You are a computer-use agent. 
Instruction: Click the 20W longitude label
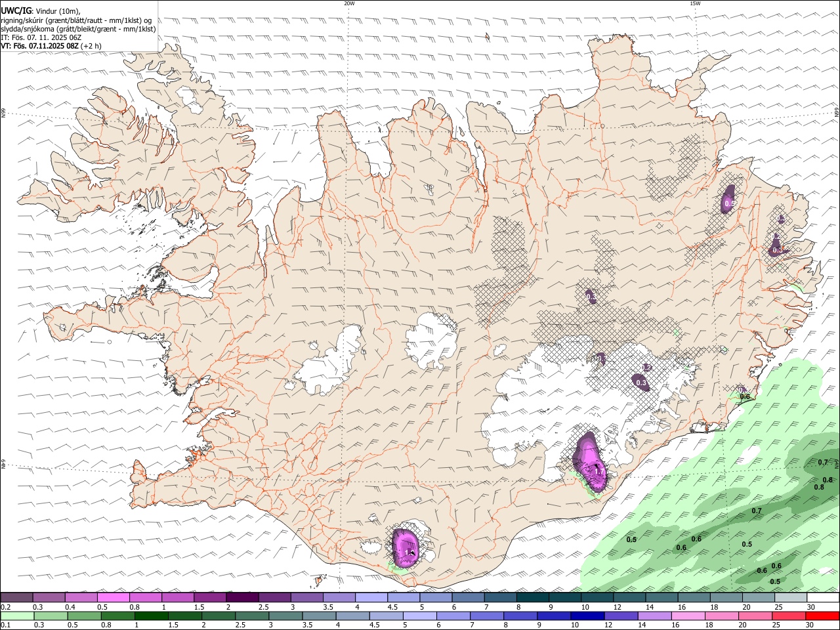pos(349,3)
